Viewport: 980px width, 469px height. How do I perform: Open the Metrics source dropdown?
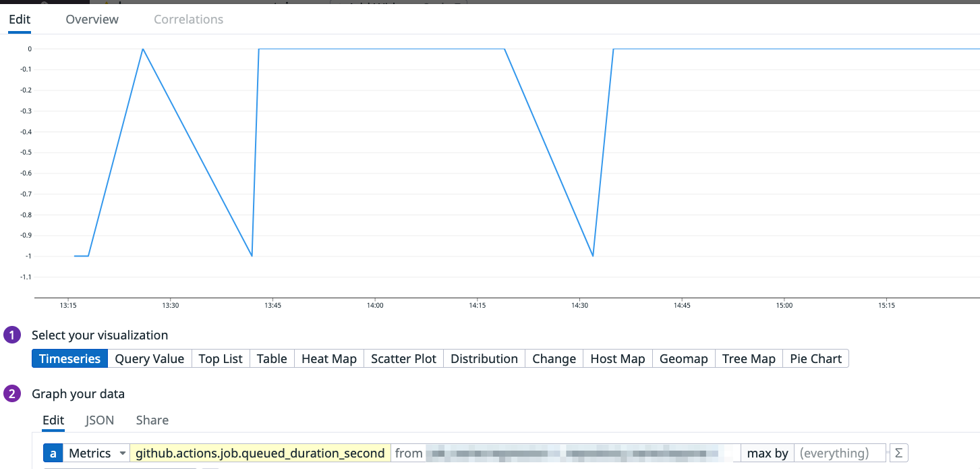[91, 453]
